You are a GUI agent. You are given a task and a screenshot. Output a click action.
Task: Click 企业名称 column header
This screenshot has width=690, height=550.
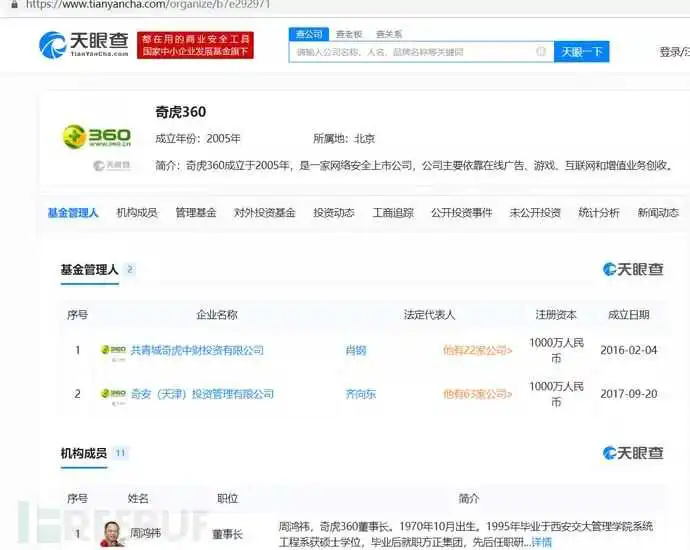(x=217, y=315)
